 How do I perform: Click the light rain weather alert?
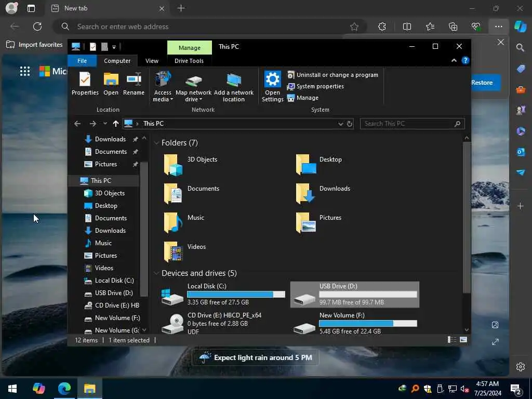point(256,357)
